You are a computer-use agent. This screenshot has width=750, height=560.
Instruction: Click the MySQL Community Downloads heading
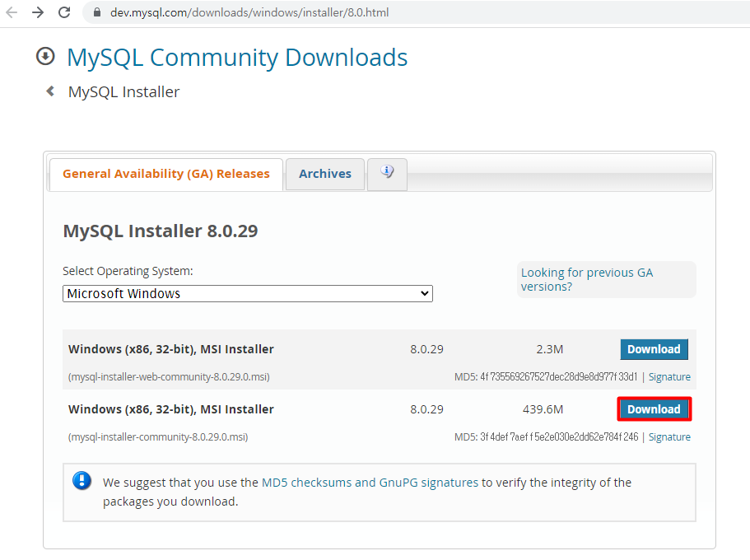(x=237, y=58)
